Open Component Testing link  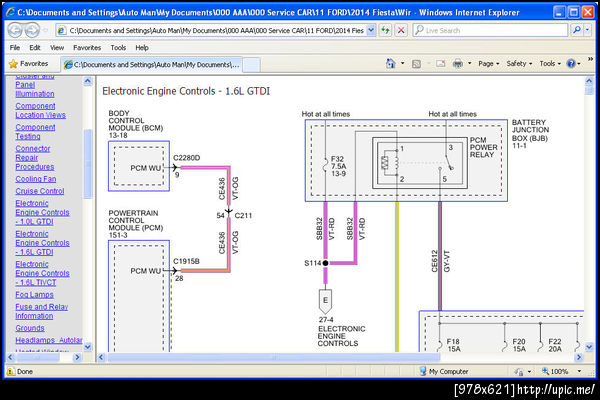coord(35,132)
